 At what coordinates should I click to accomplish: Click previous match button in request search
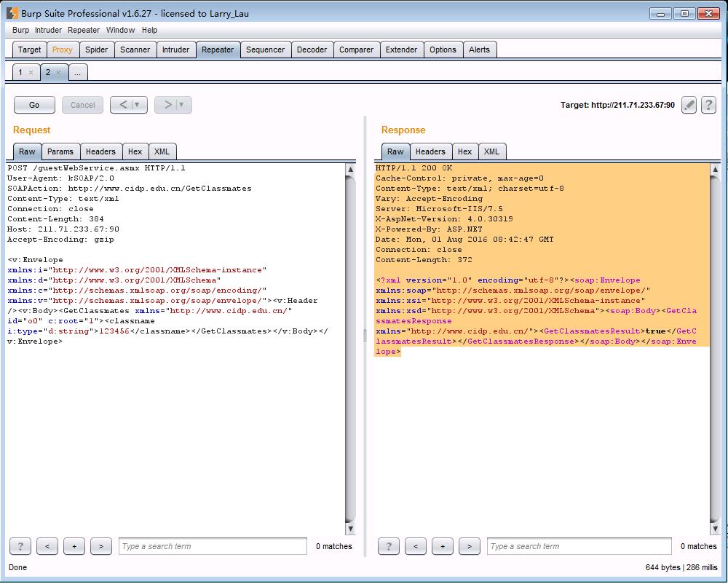point(47,546)
